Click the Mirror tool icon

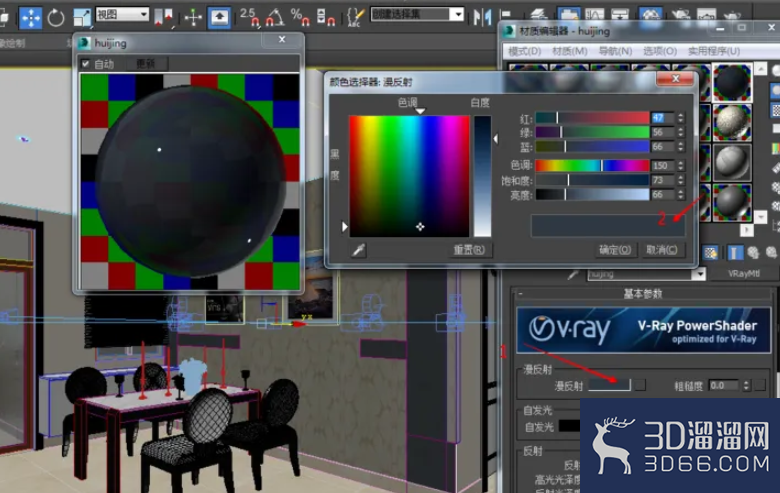click(x=482, y=17)
